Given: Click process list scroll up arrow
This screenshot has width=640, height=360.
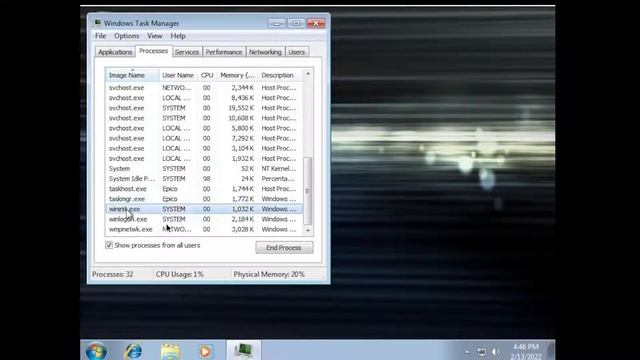Looking at the screenshot, I should coord(308,74).
